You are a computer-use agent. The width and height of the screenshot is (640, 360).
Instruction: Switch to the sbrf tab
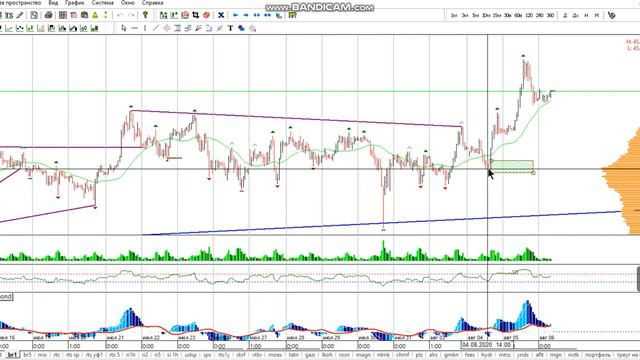coord(241,355)
